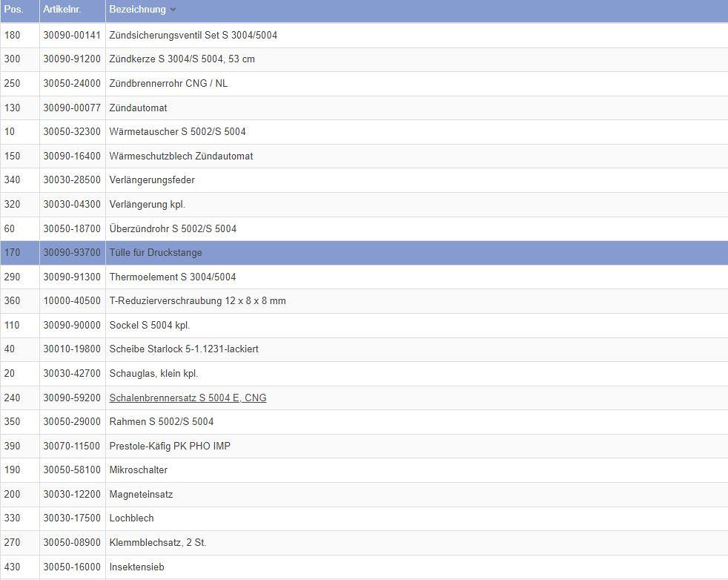Click the Bezeichnung column header
728x580 pixels.
click(x=137, y=10)
